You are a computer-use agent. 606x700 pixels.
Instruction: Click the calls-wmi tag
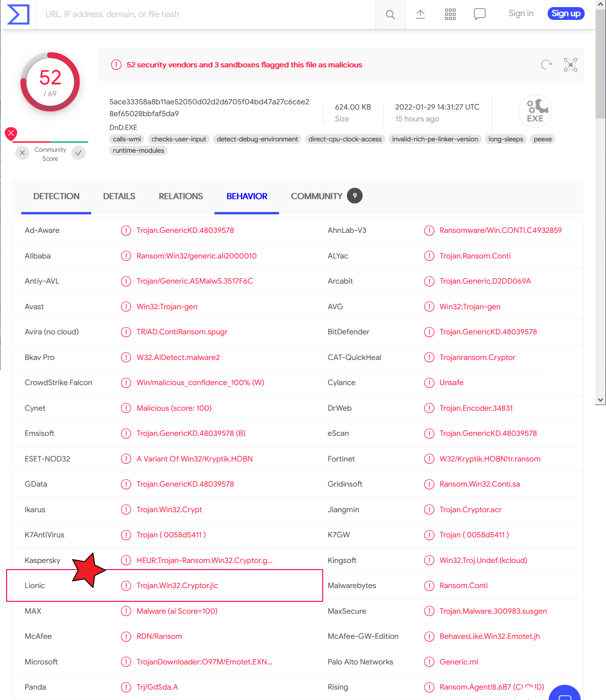pyautogui.click(x=127, y=139)
